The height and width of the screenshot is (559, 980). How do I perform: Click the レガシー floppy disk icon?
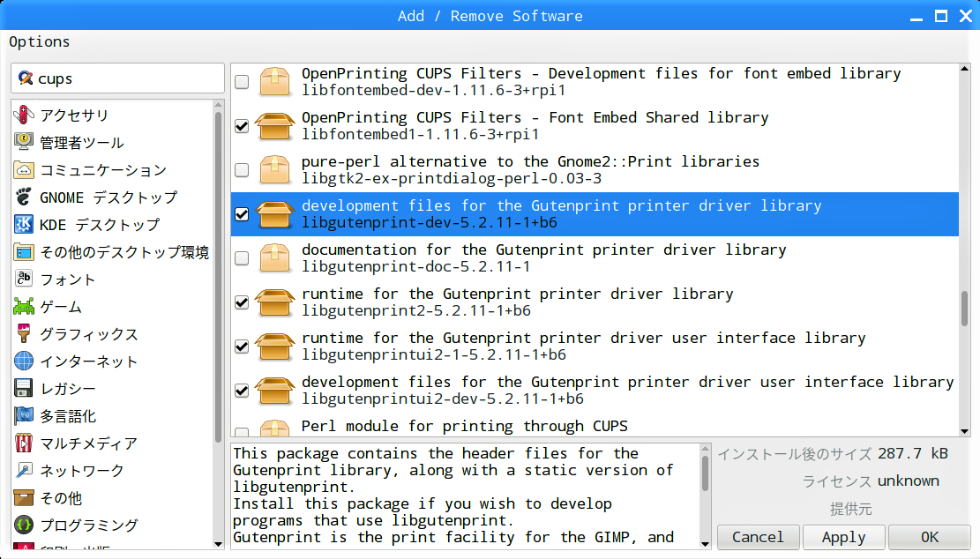tap(24, 389)
